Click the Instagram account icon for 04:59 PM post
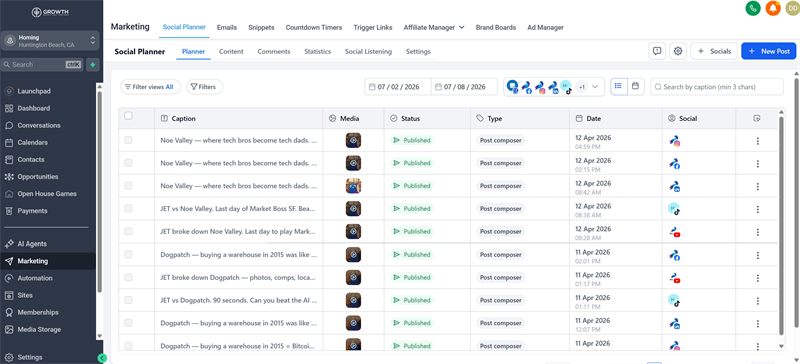The width and height of the screenshot is (800, 364). point(674,141)
